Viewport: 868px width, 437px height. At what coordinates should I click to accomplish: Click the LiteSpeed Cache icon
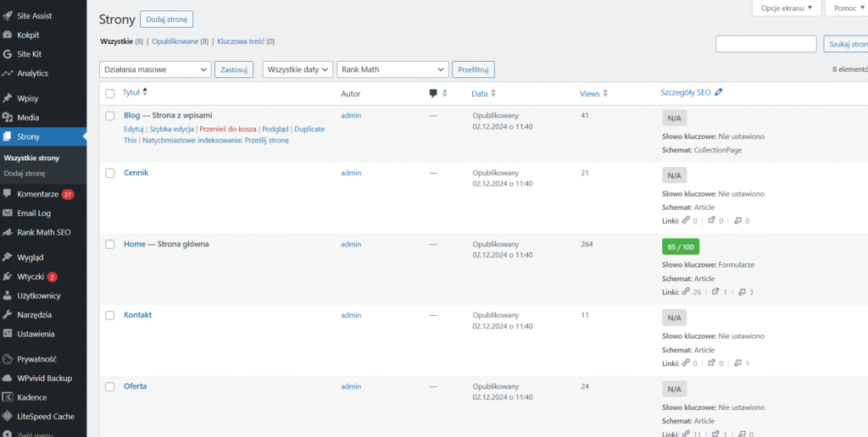point(8,417)
